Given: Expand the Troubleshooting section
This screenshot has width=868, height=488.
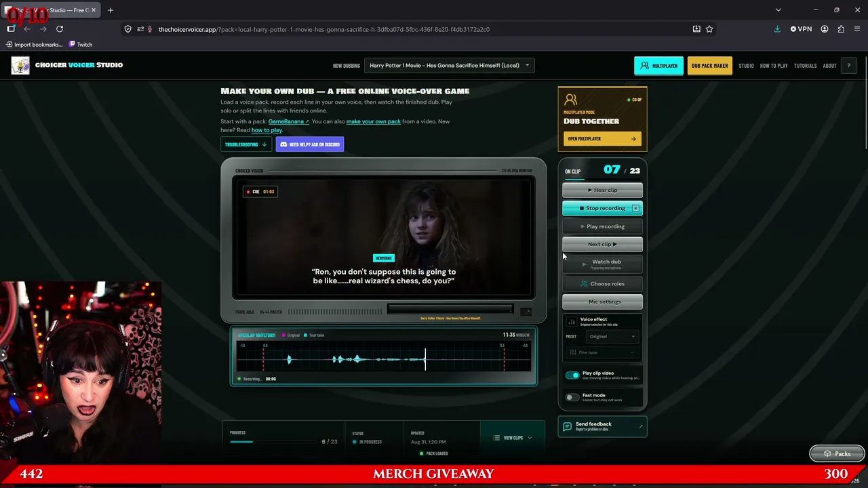Looking at the screenshot, I should (x=245, y=144).
